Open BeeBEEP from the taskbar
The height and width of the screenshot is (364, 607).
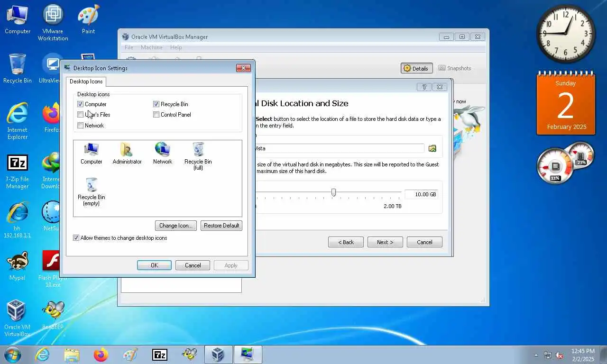[x=189, y=355]
